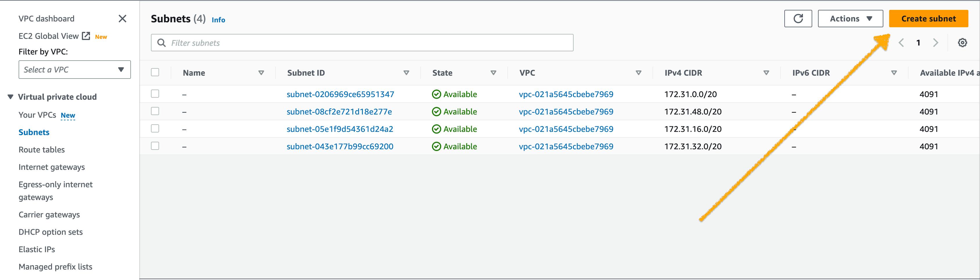Click the Create subnet button
980x280 pixels.
point(928,19)
